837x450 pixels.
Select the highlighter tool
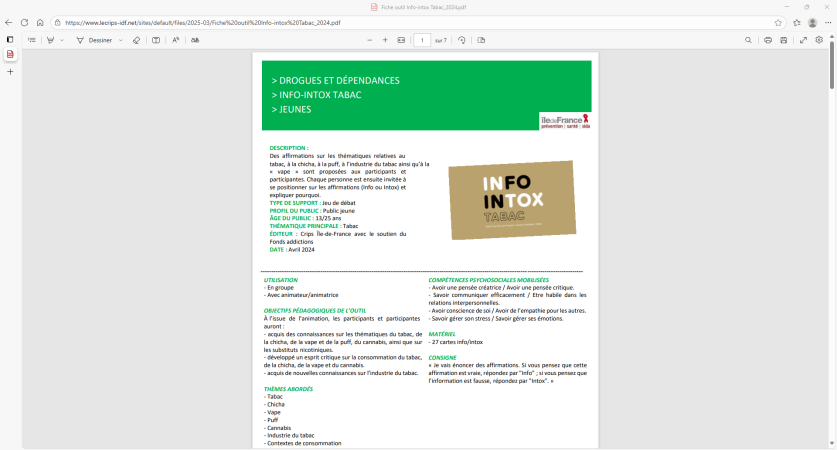click(48, 40)
